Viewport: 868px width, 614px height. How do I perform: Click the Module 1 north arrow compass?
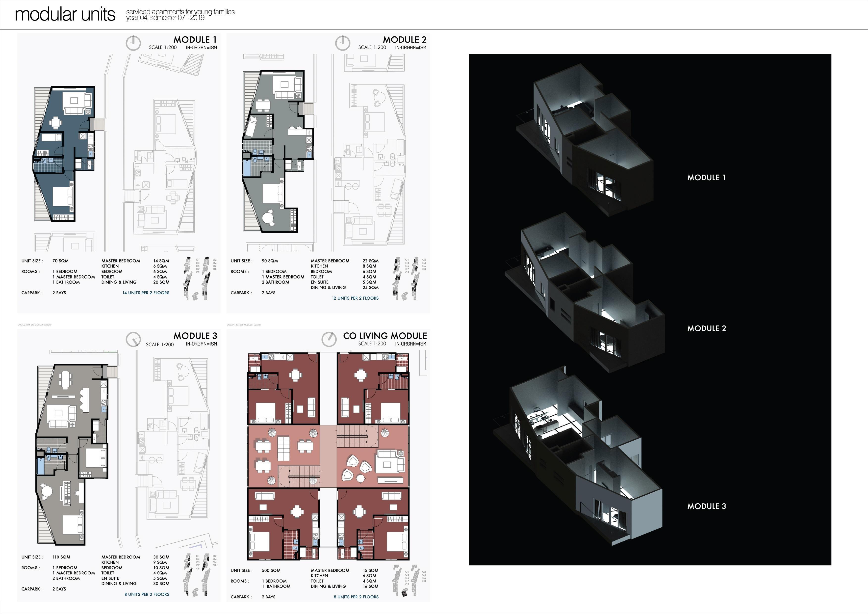pos(133,43)
